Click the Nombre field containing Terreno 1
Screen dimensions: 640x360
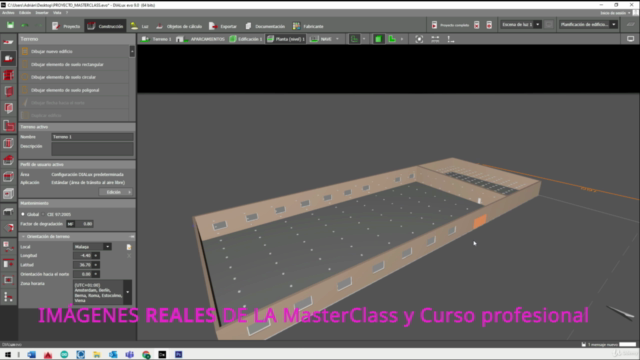click(x=92, y=137)
